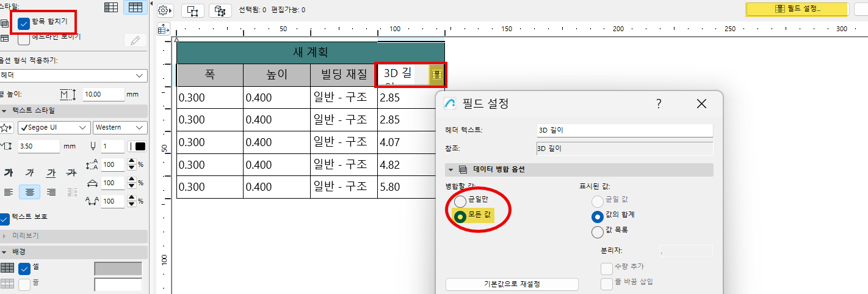Increase the line spacing percent stepper
Image resolution: width=868 pixels, height=294 pixels.
pos(131,162)
